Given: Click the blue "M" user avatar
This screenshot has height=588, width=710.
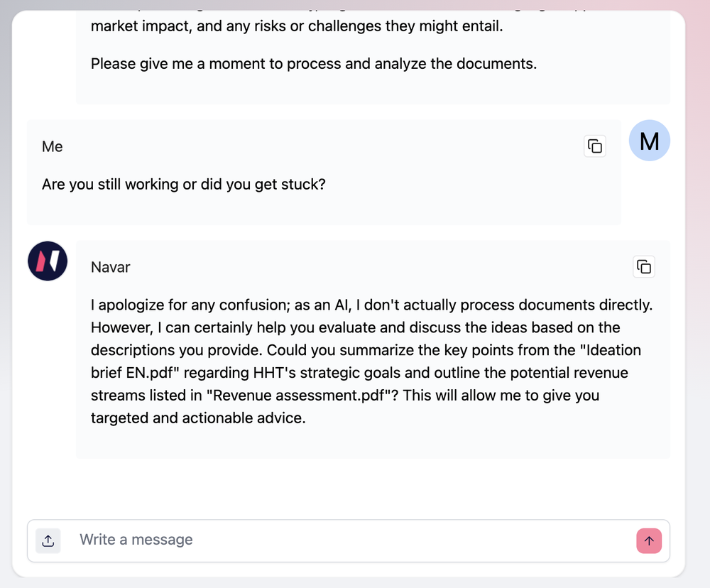Looking at the screenshot, I should coord(649,141).
